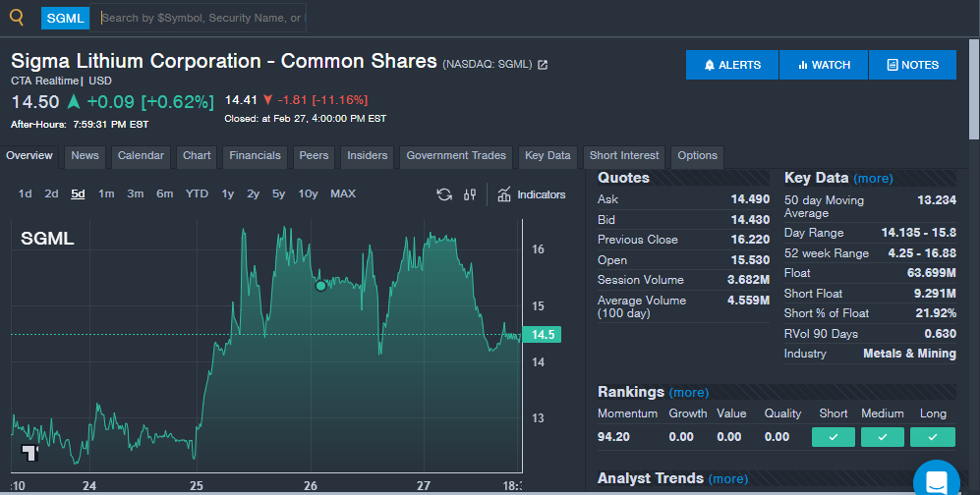Click the WATCH button
This screenshot has width=980, height=495.
point(824,65)
